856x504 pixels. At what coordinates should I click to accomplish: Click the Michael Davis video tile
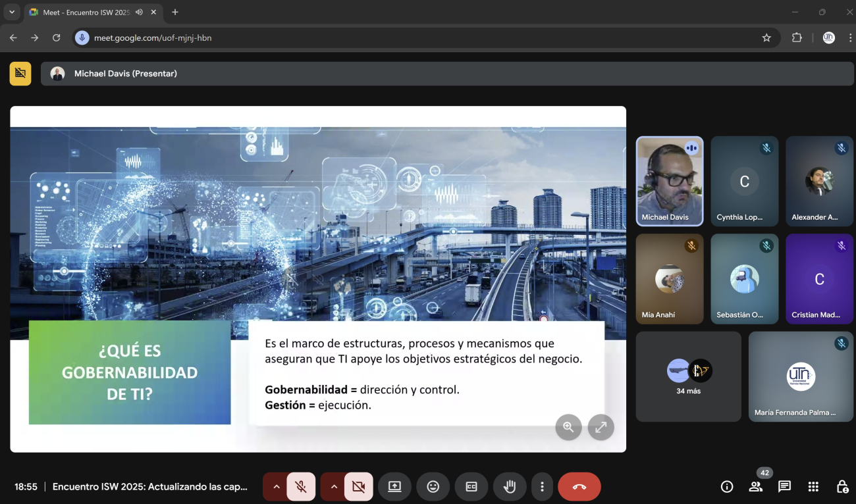[x=669, y=181]
